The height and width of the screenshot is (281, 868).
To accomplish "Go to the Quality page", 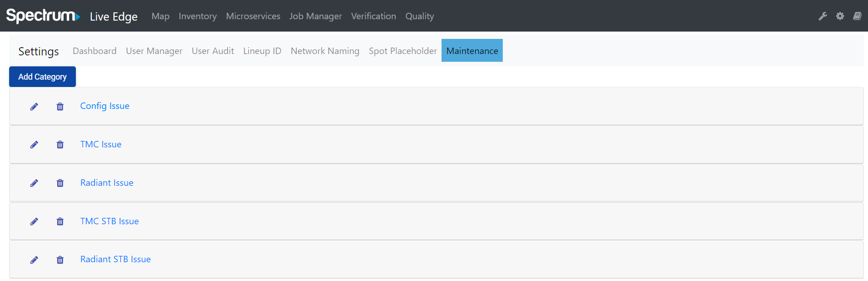I will click(420, 16).
